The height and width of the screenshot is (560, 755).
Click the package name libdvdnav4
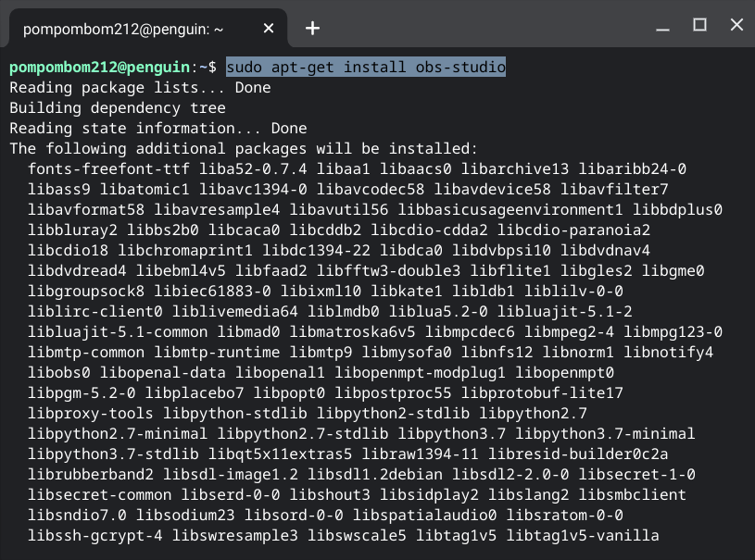pos(605,250)
